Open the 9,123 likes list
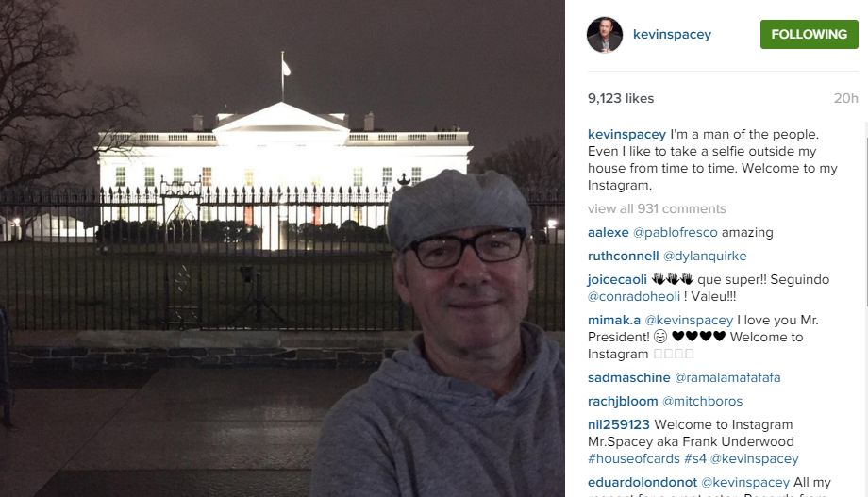This screenshot has width=868, height=497. pos(621,98)
